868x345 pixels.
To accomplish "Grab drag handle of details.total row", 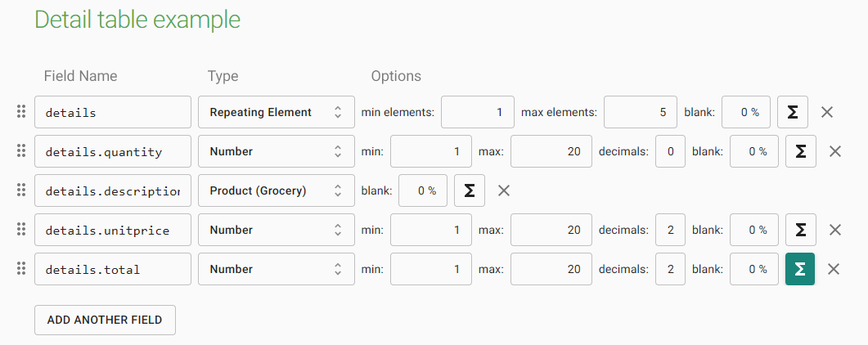I will pos(21,269).
